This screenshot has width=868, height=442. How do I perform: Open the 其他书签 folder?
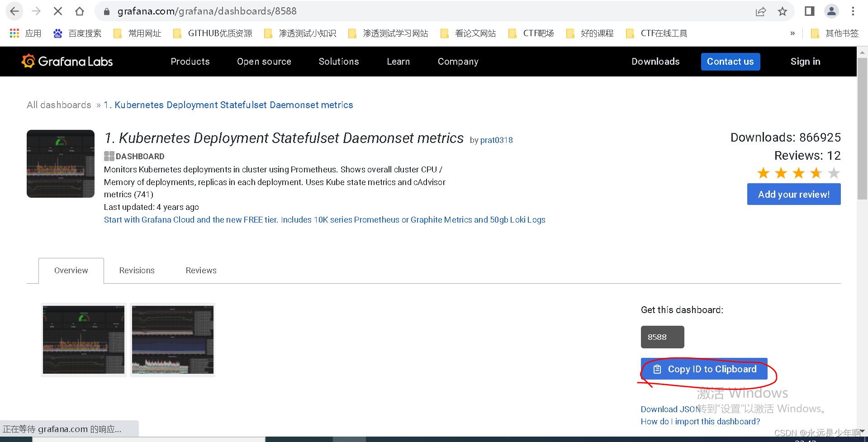pyautogui.click(x=835, y=33)
